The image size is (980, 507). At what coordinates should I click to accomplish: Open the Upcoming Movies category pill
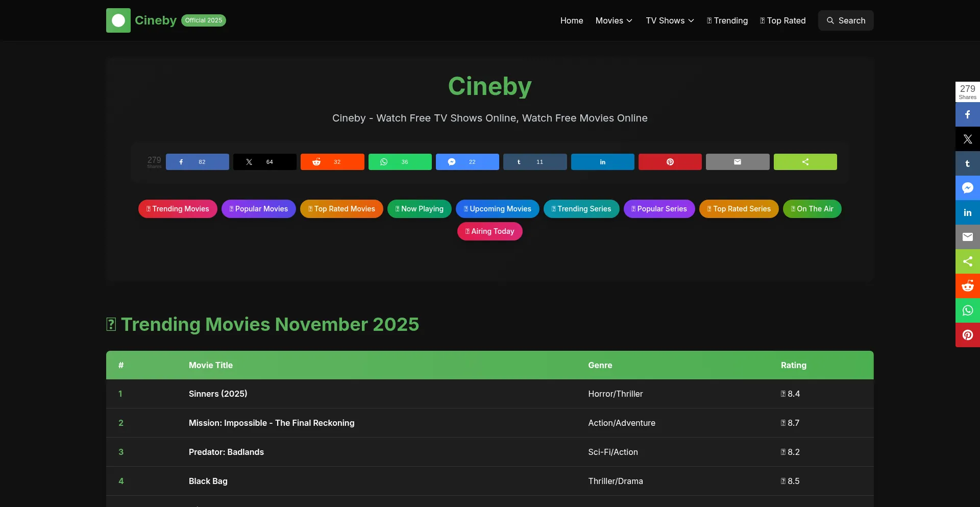coord(498,209)
